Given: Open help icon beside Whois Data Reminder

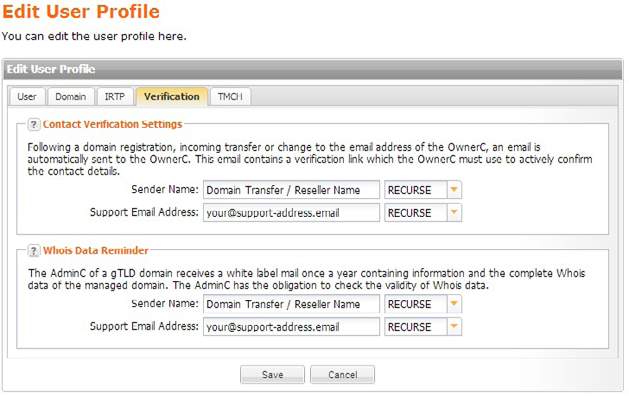Looking at the screenshot, I should (34, 251).
